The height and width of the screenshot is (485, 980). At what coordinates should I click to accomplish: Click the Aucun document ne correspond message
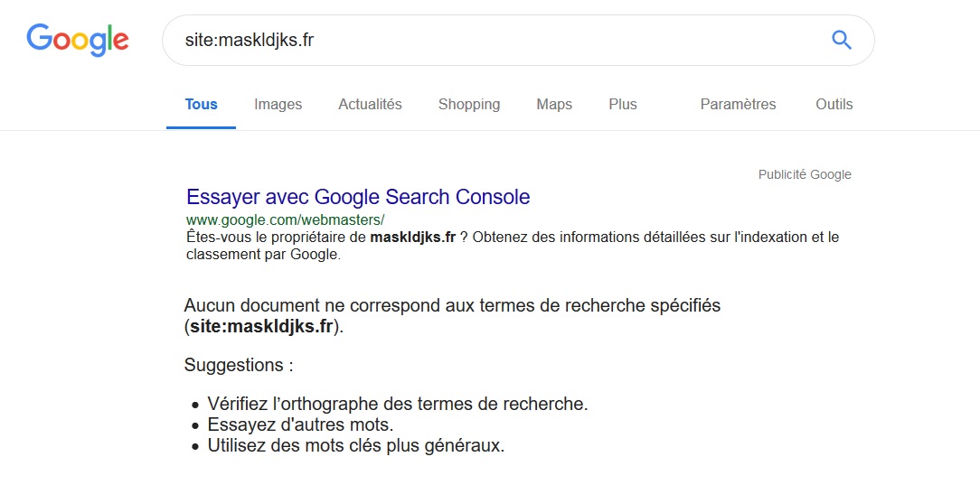(x=452, y=305)
